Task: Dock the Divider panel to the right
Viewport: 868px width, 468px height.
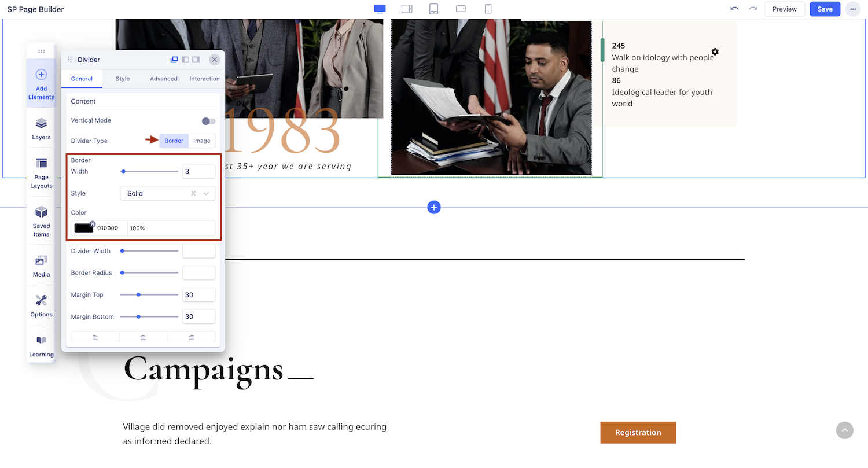Action: tap(196, 60)
